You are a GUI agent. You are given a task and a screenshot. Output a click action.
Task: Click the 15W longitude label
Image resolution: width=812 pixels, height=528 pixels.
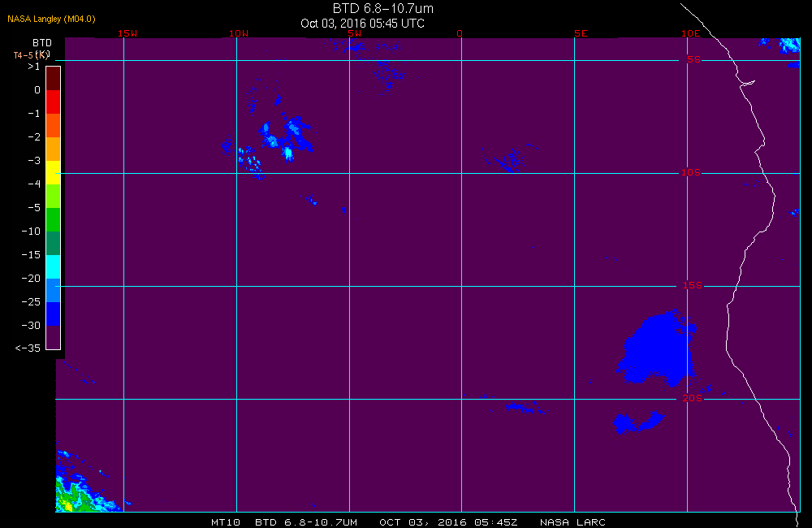127,33
